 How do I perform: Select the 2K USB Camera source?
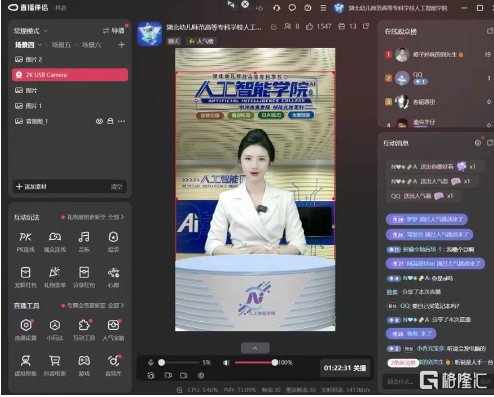pos(70,75)
